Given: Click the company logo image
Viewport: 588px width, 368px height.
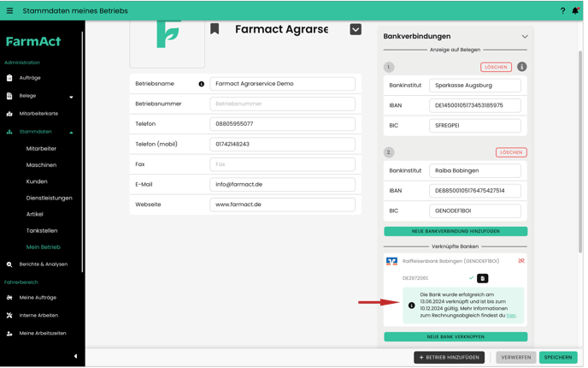Looking at the screenshot, I should click(168, 43).
